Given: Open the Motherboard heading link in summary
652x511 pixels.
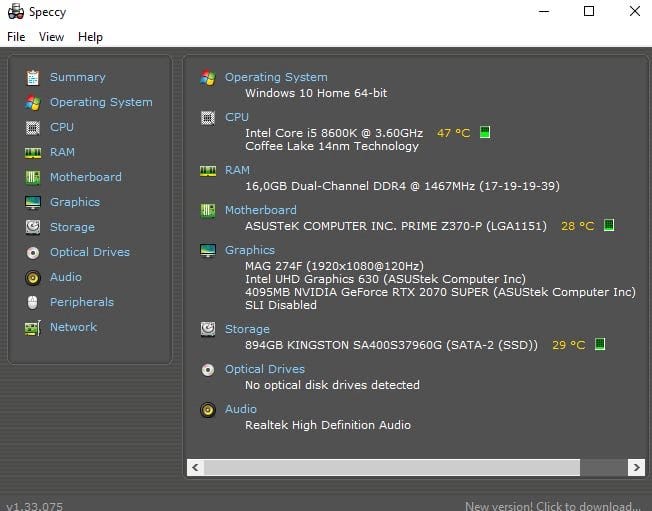Looking at the screenshot, I should point(261,210).
